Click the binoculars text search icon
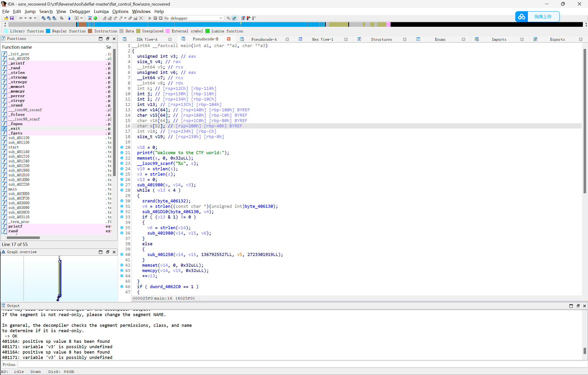Screen dimensions: 588x375 point(49,18)
